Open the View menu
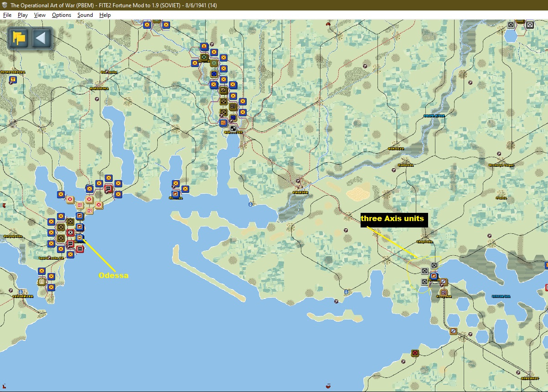548x392 pixels. tap(40, 15)
